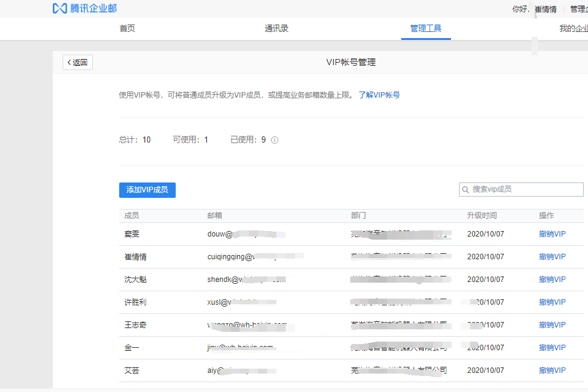588x392 pixels.
Task: Select the 管理工具 tab
Action: [425, 28]
